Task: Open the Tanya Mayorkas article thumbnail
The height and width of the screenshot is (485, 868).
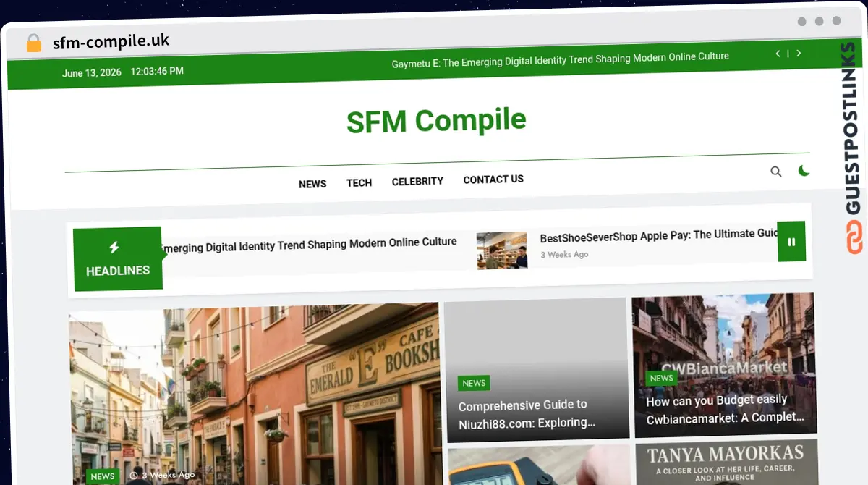Action: [x=726, y=463]
